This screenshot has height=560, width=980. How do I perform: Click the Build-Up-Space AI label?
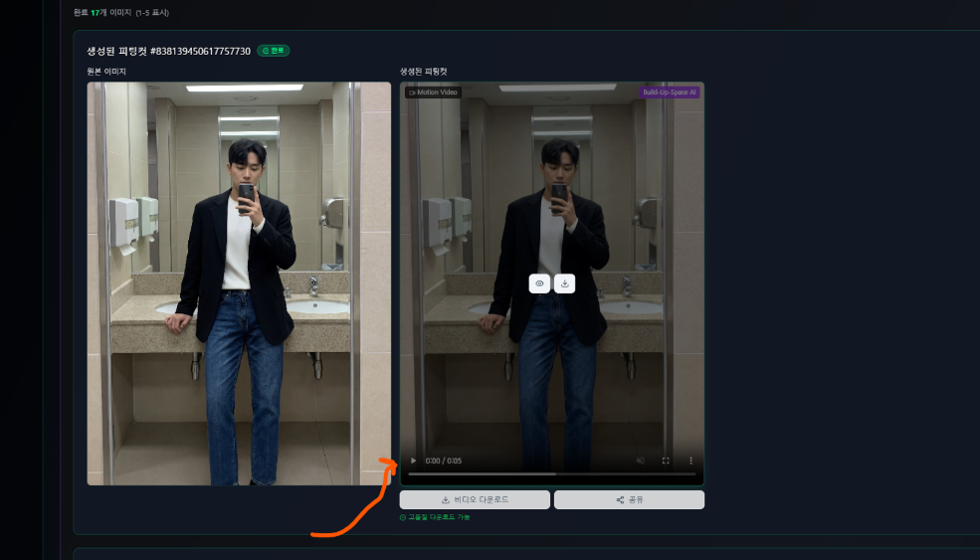point(669,92)
